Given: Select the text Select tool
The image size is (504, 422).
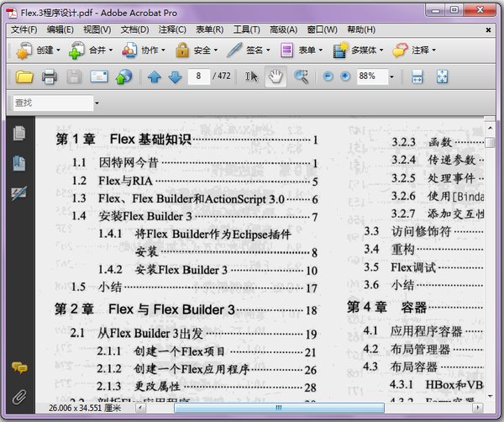Looking at the screenshot, I should point(252,76).
